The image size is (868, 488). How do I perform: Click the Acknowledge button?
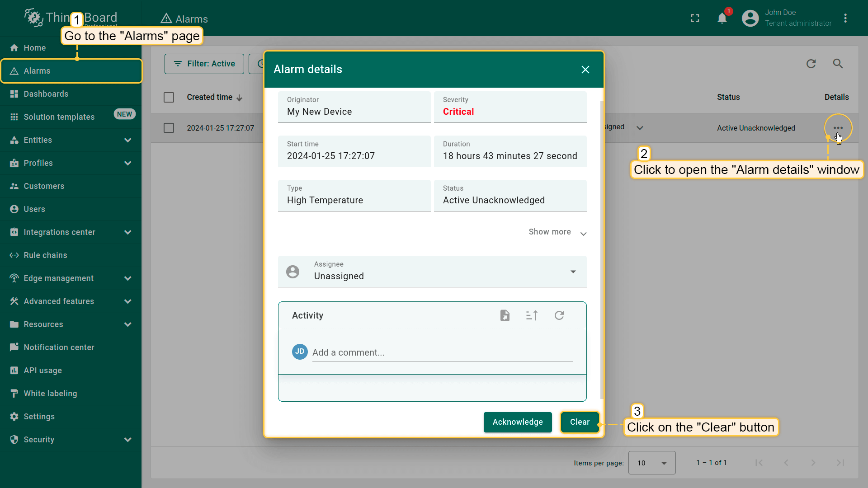(x=518, y=422)
